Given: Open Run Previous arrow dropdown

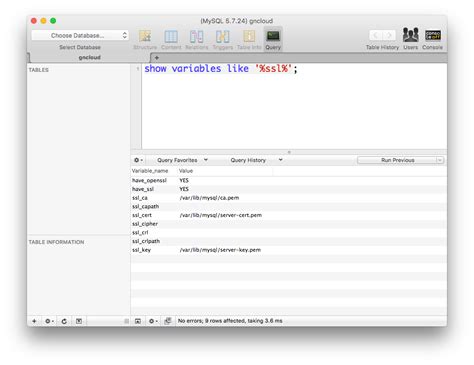Looking at the screenshot, I should [x=440, y=160].
